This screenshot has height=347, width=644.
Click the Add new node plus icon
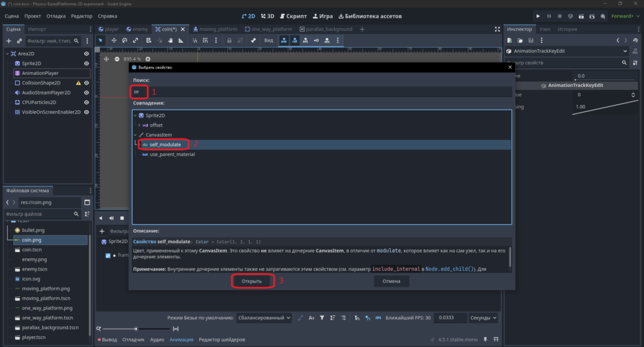coord(9,41)
